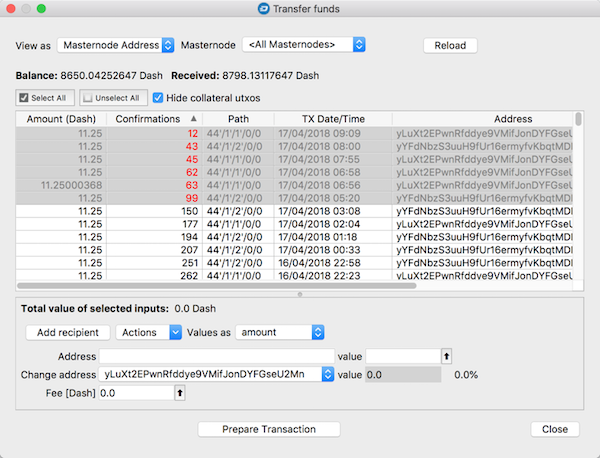Select the row with 99 confirmations

pos(294,198)
